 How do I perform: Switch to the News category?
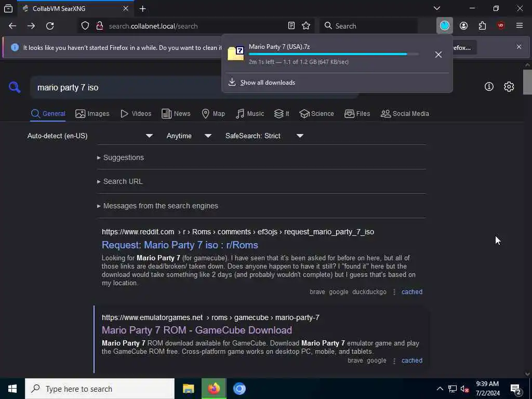pyautogui.click(x=176, y=114)
